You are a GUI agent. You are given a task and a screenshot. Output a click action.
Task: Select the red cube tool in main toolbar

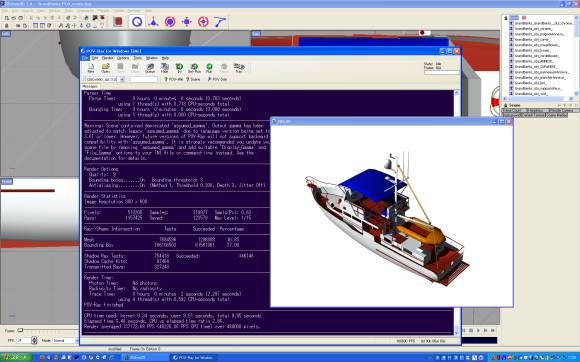point(118,22)
